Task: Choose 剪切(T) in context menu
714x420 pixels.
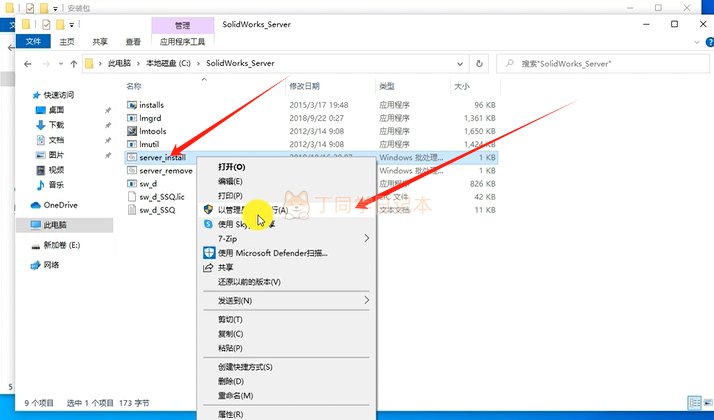Action: (230, 319)
